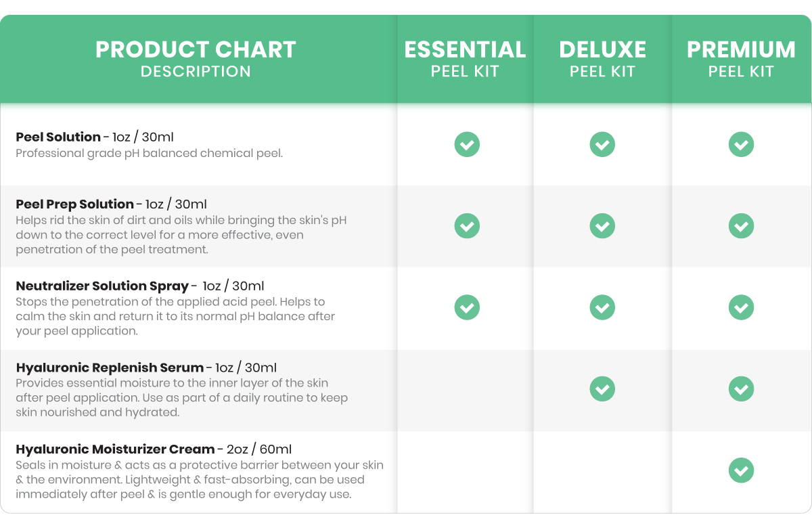Click Premium checkmark for Hyaluronic Replenish Serum
This screenshot has height=528, width=812.
[741, 389]
